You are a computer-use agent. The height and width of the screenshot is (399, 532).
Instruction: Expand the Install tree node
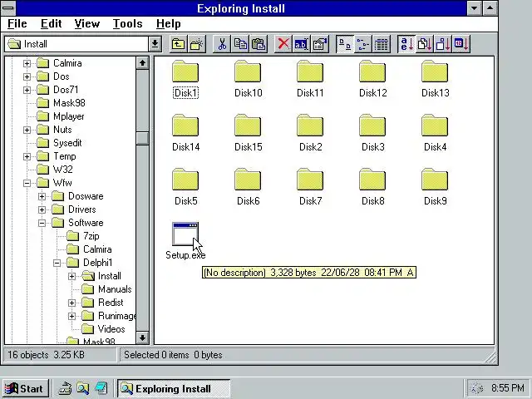(72, 276)
